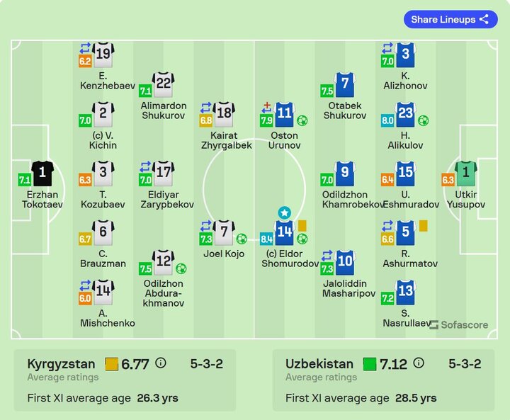
Task: Click the star badge above Shomurodov
Action: click(x=284, y=212)
